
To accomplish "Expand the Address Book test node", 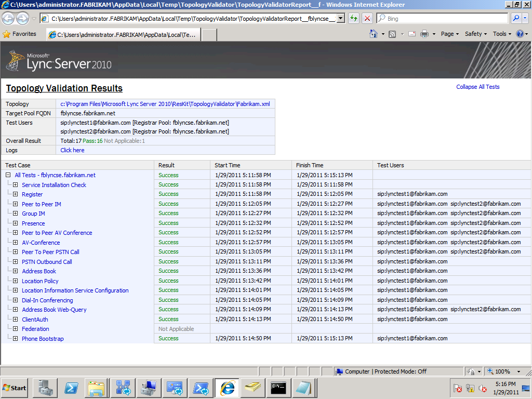I will 15,271.
